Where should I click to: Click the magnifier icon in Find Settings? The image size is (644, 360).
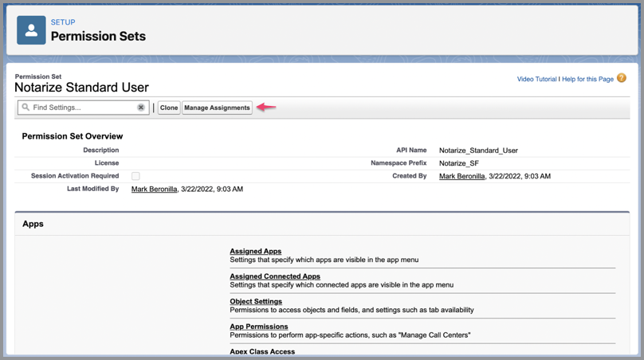pyautogui.click(x=26, y=108)
